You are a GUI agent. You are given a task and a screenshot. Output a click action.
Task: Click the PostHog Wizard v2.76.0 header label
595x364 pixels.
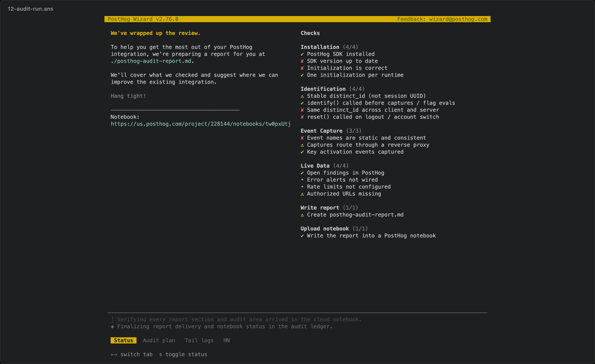143,19
